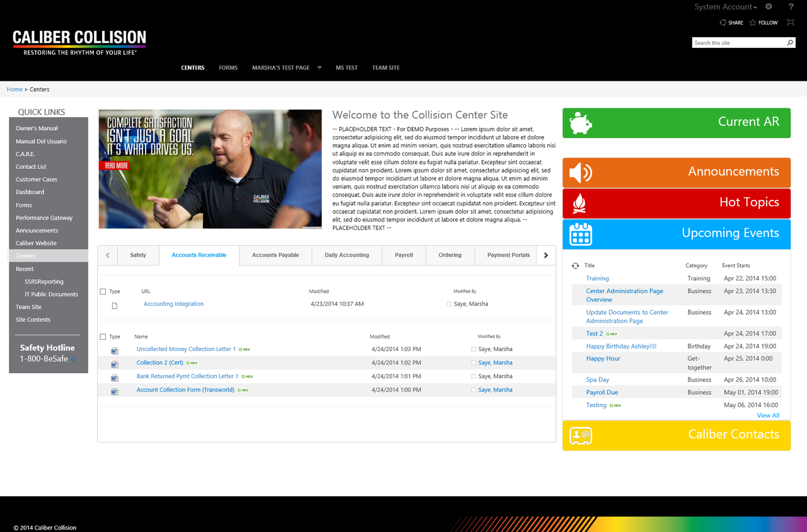Open the Forms navigation menu item

[x=228, y=67]
